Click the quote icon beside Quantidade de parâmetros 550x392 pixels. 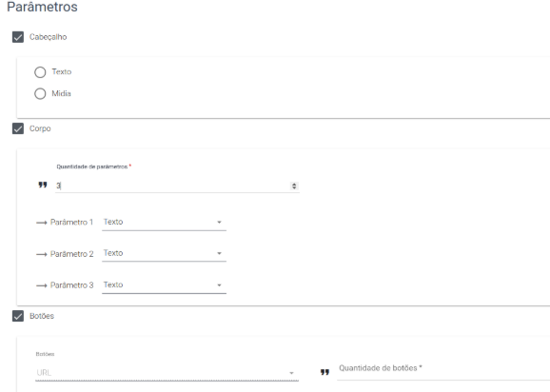coord(43,185)
